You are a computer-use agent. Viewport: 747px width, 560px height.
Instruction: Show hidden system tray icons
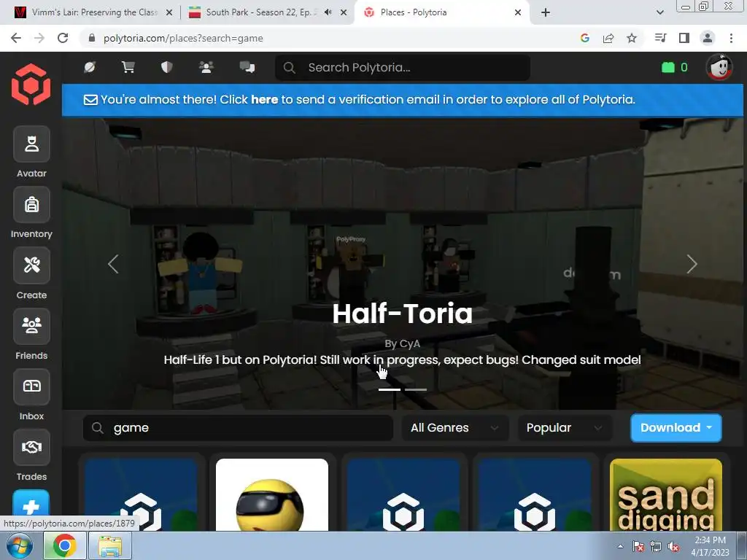(x=620, y=546)
